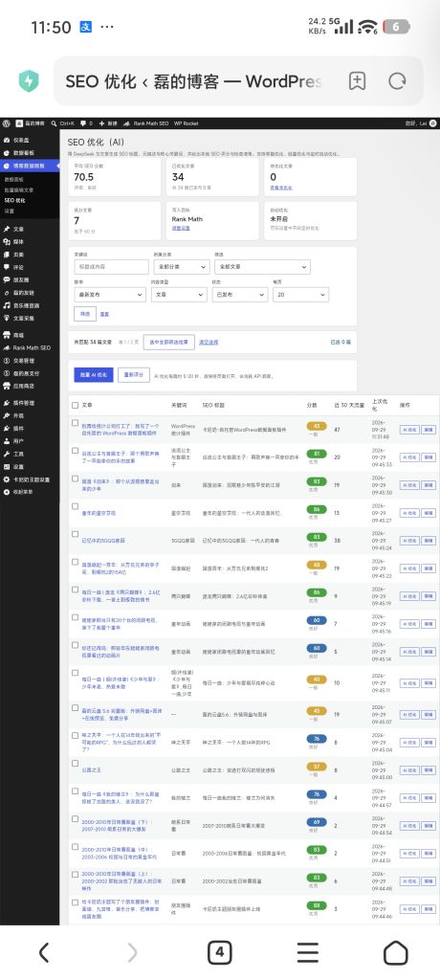The width and height of the screenshot is (440, 980).
Task: Open the 记忆中的5GQQ家园 article title link
Action: (x=103, y=540)
